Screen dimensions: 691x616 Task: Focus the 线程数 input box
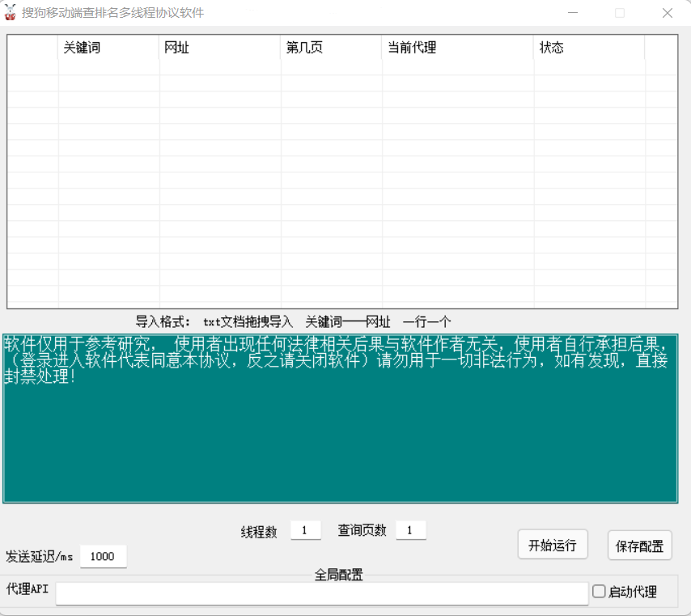point(305,531)
